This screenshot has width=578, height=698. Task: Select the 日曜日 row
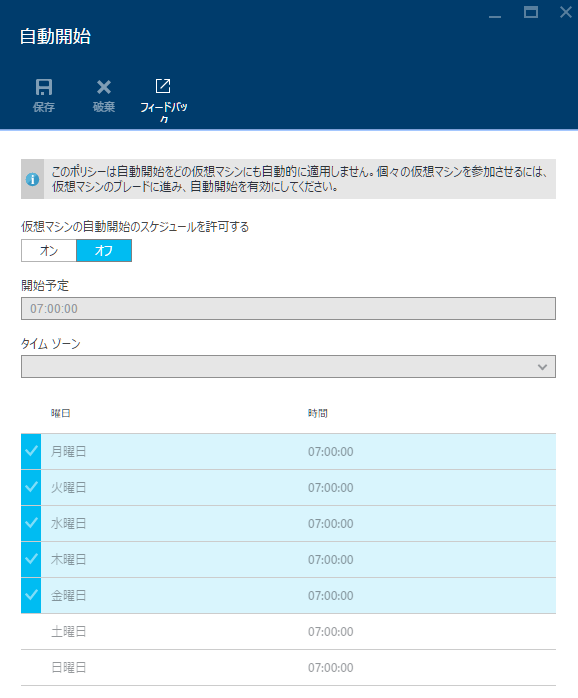(289, 668)
